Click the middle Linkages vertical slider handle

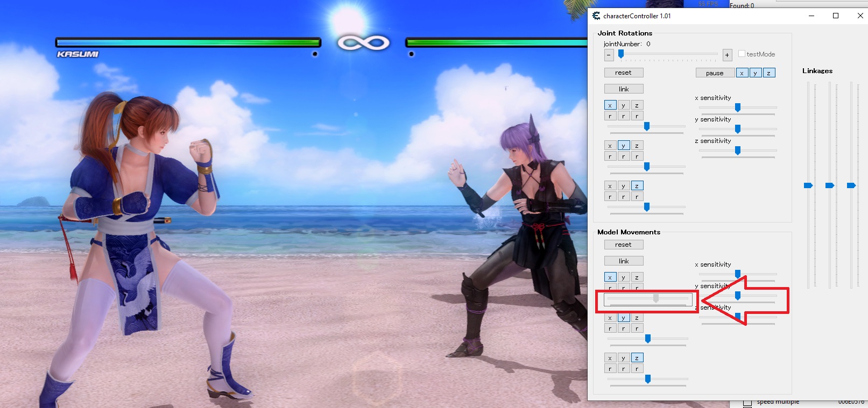click(830, 185)
